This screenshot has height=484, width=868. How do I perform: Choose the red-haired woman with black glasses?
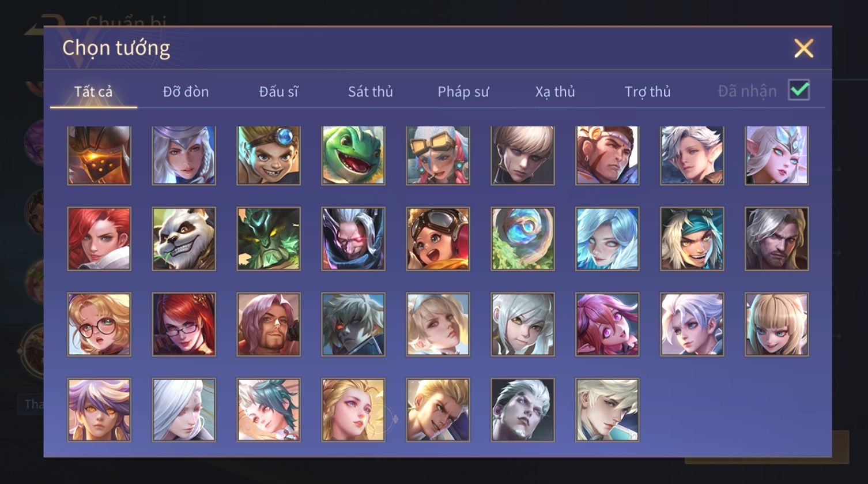coord(184,324)
